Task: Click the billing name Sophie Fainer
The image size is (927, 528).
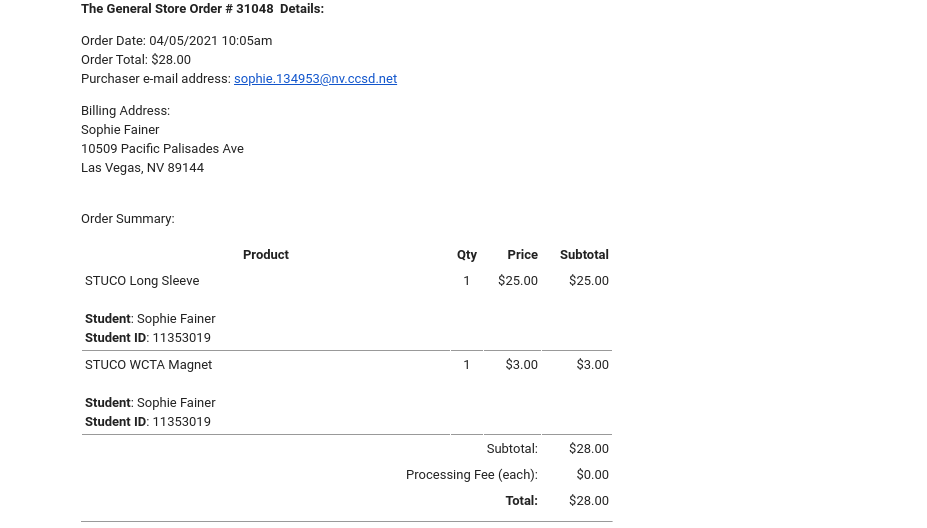Action: (x=120, y=130)
